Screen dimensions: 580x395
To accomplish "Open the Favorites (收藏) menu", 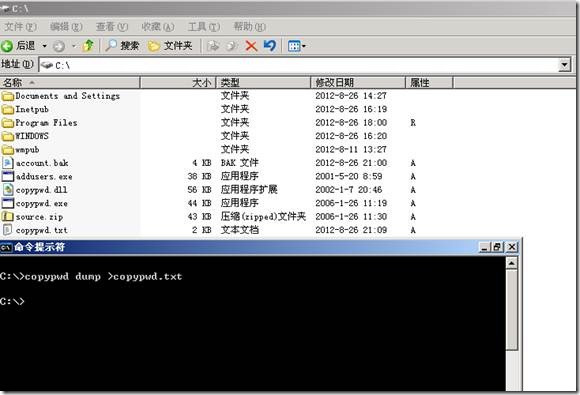I will [158, 27].
